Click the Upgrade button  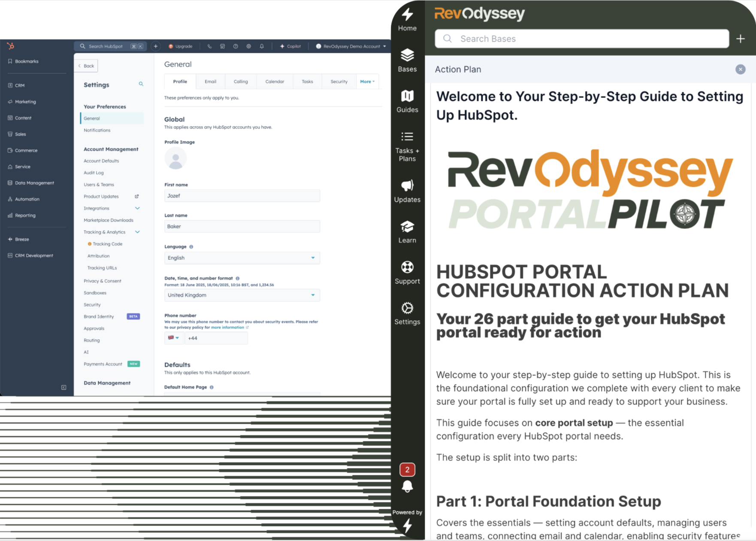[181, 46]
